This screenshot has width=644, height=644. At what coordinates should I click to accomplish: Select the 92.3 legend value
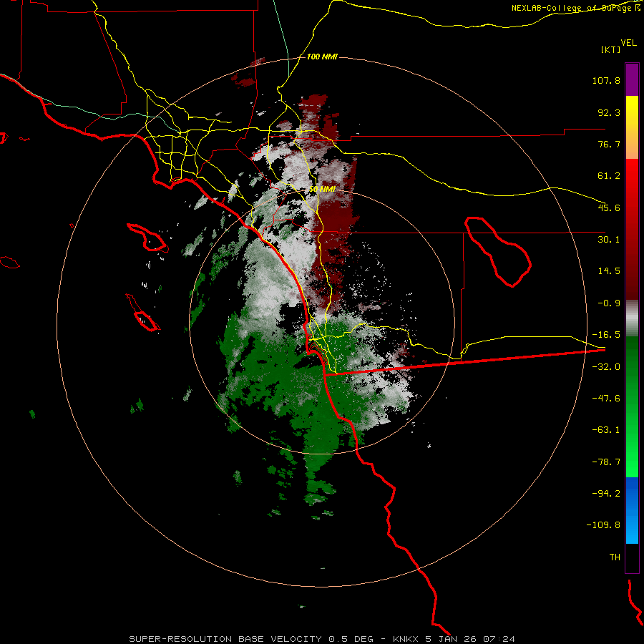(609, 112)
